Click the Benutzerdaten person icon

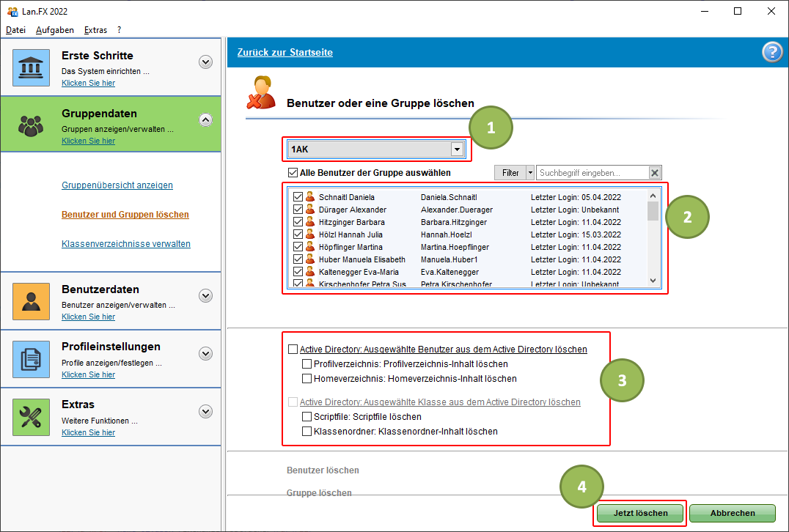pos(32,301)
